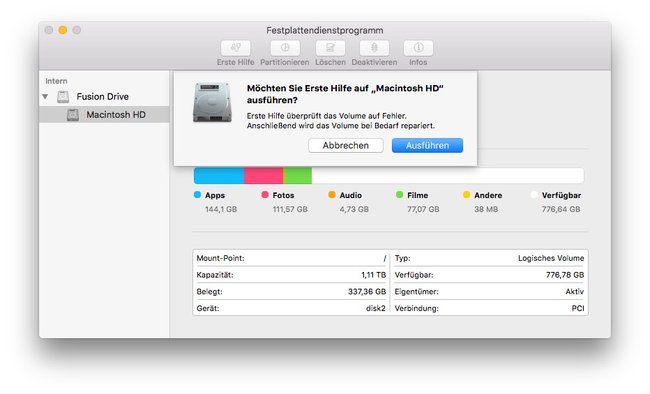
Task: Click the green Filme segment of storage bar
Action: (x=298, y=175)
